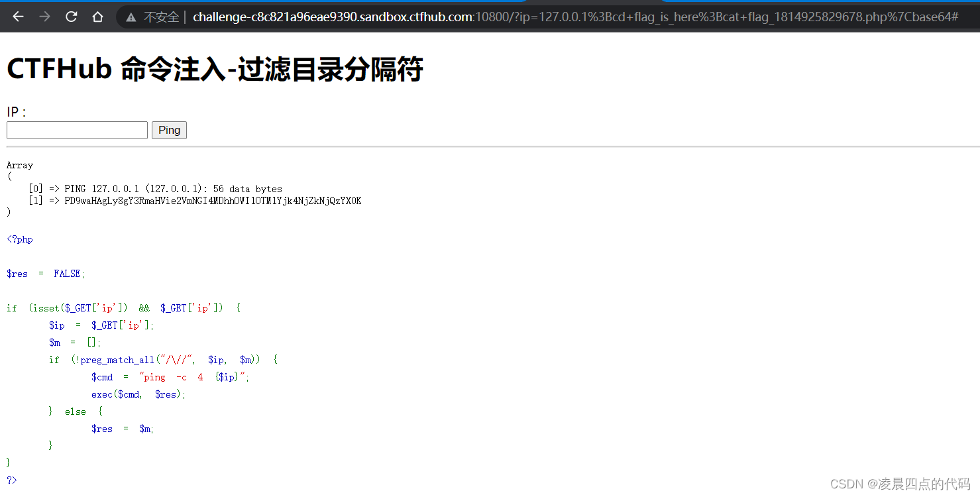
Task: Click the <?php opening tag
Action: (x=19, y=239)
